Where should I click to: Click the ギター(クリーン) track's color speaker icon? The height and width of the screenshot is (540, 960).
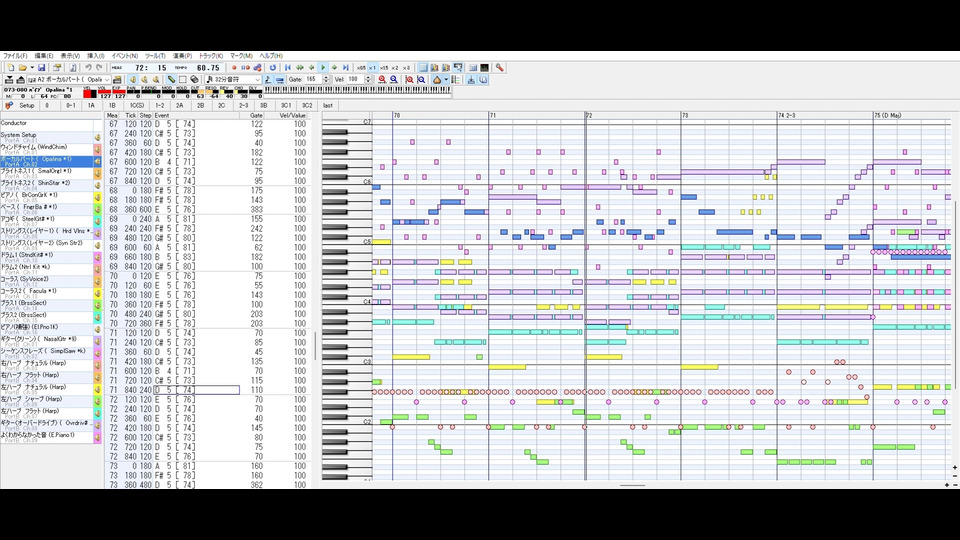97,341
